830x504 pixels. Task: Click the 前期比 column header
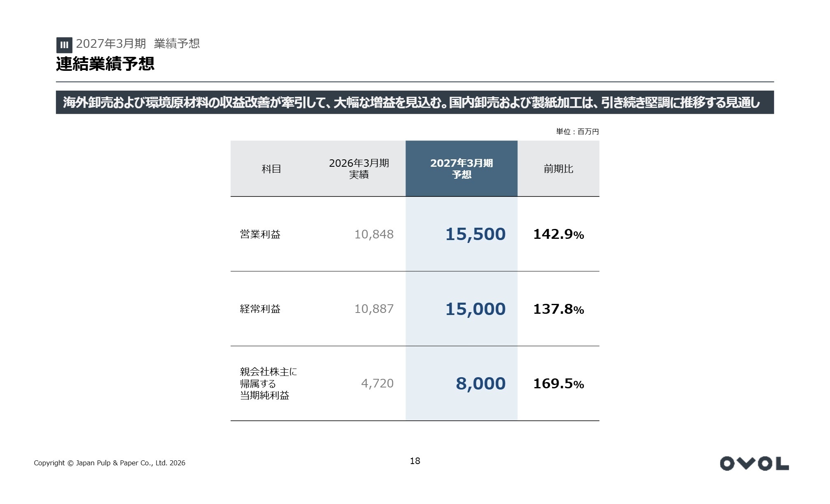click(x=558, y=169)
